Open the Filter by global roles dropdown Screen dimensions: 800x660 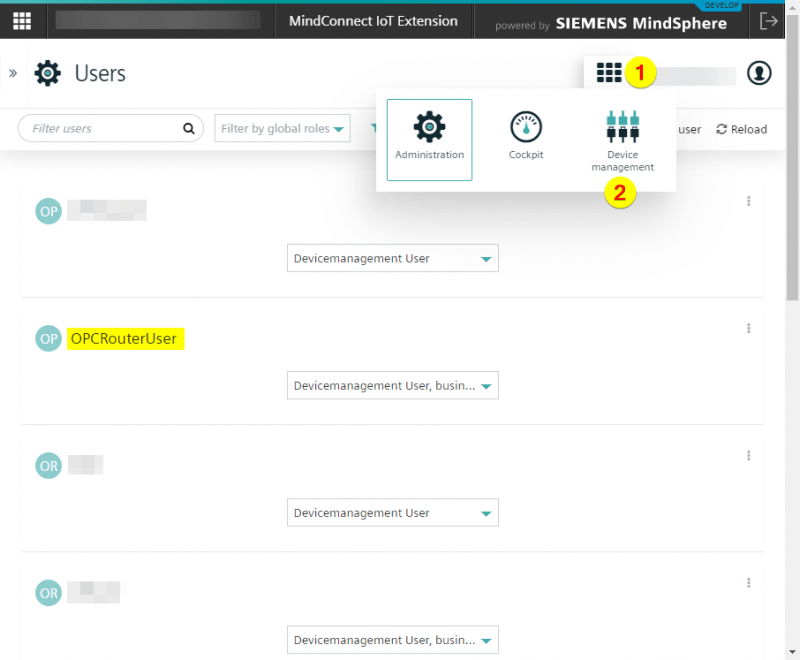click(x=282, y=128)
